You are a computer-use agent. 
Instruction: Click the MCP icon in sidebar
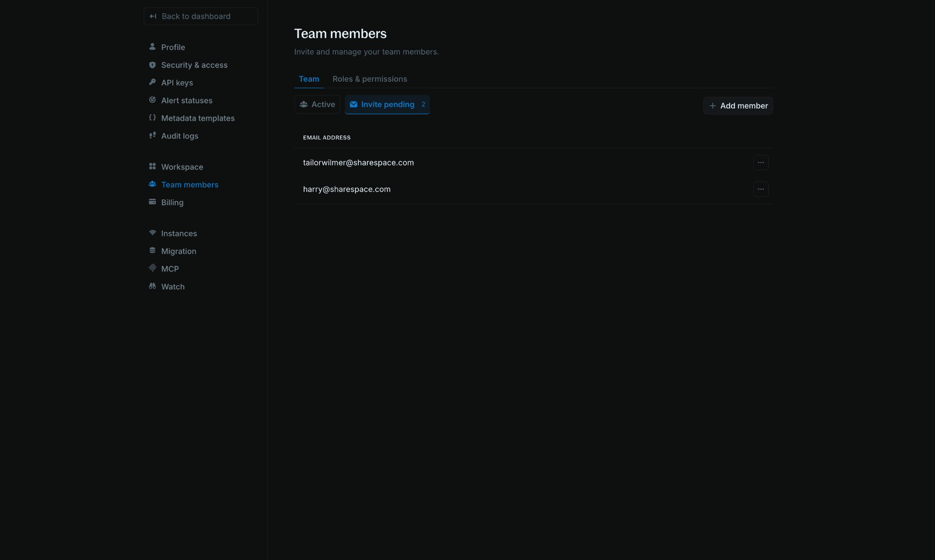click(152, 268)
